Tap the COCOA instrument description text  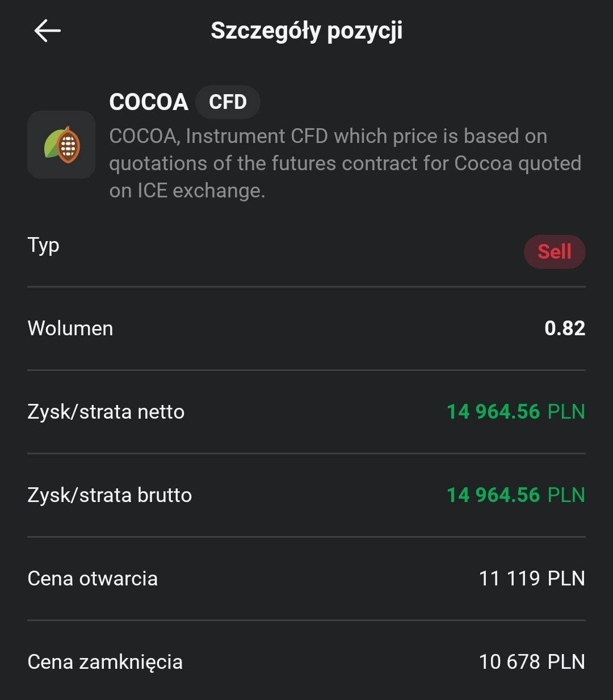click(x=345, y=163)
